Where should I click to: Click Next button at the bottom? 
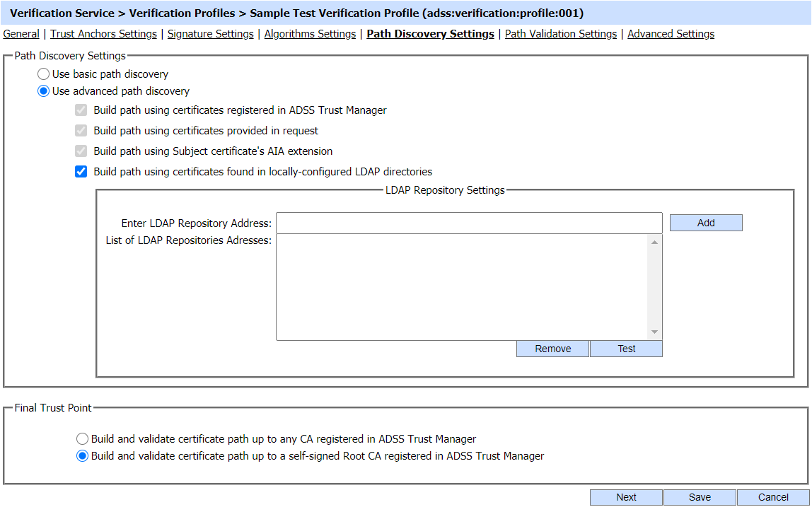(x=626, y=497)
